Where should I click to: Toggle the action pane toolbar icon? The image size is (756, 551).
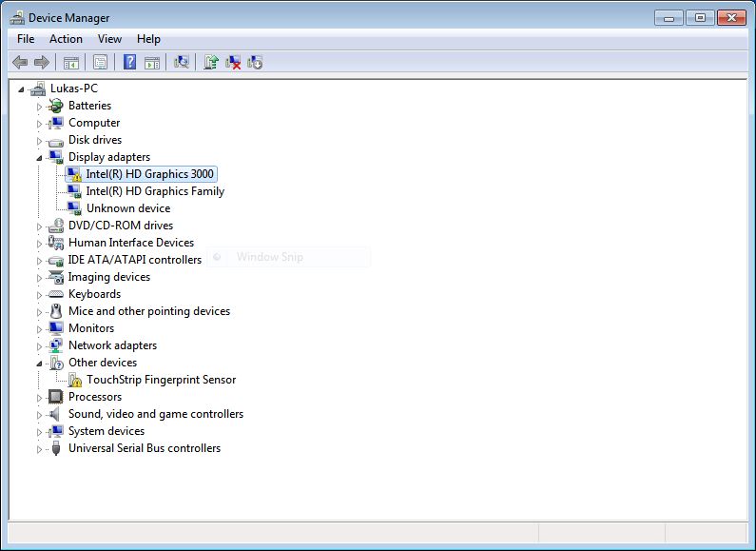[152, 62]
